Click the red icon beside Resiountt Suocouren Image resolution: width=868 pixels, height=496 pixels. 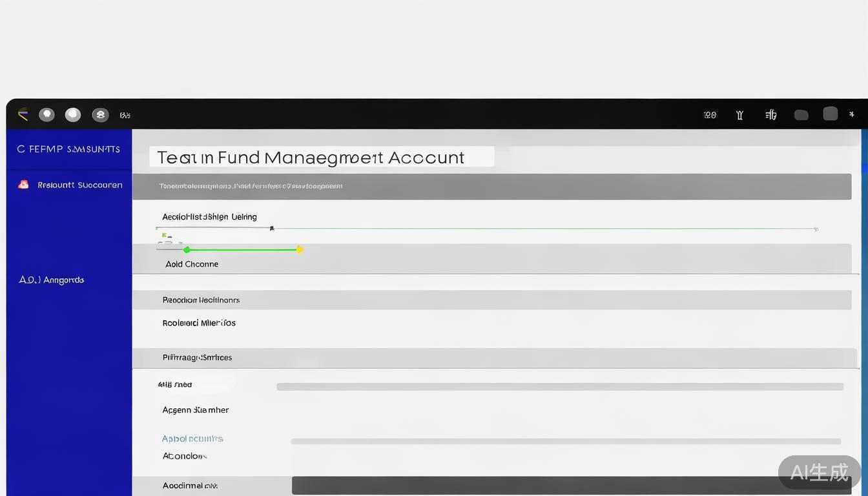tap(24, 185)
